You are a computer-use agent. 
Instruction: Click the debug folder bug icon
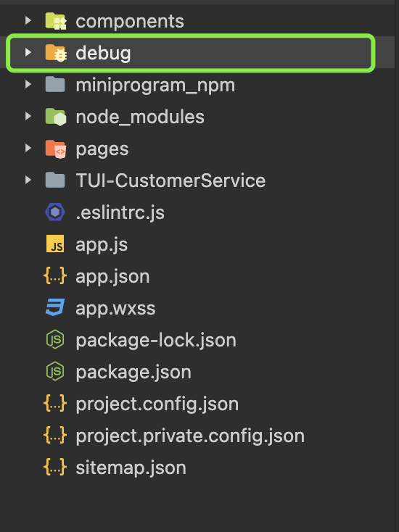pos(56,53)
